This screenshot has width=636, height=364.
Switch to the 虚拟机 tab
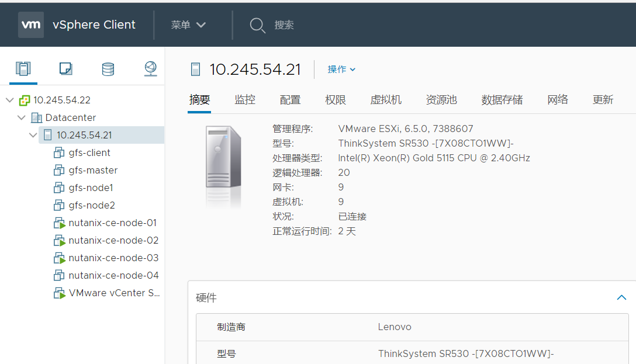pos(386,100)
